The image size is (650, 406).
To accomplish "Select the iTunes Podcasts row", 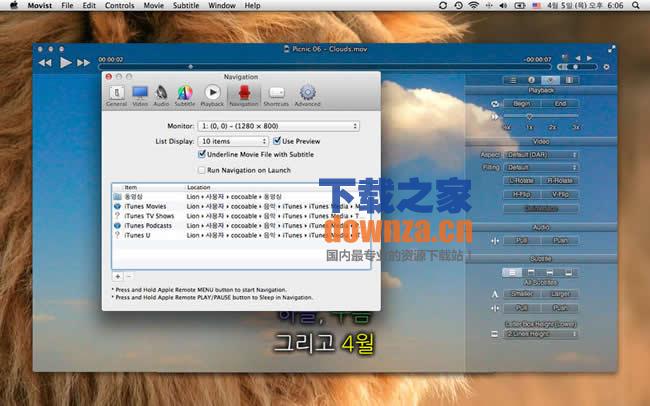I will tap(240, 226).
